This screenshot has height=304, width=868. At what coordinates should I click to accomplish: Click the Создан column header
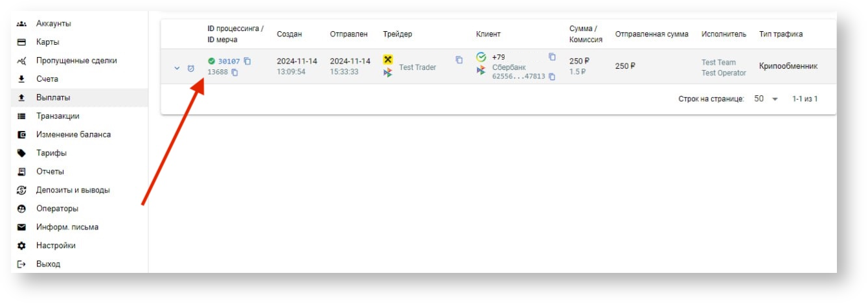[290, 34]
